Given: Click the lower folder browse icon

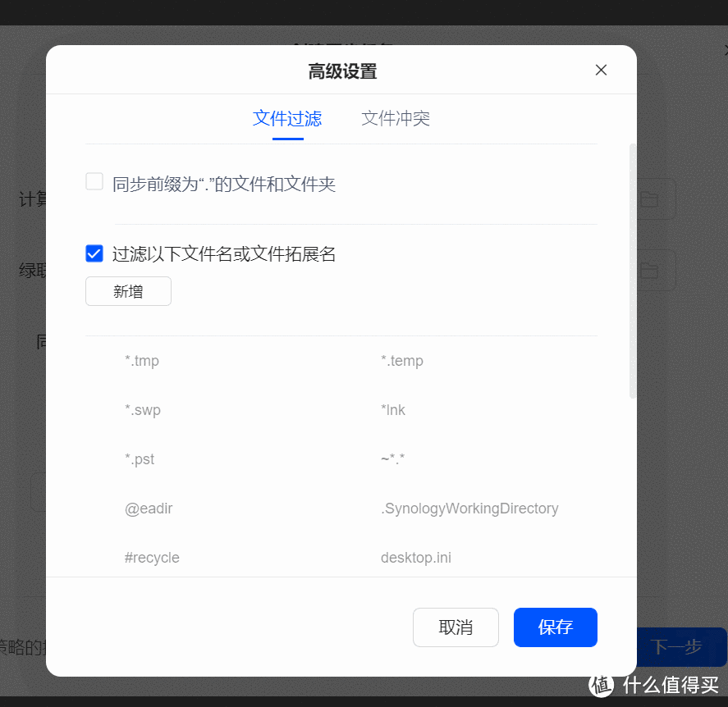Looking at the screenshot, I should (x=652, y=270).
